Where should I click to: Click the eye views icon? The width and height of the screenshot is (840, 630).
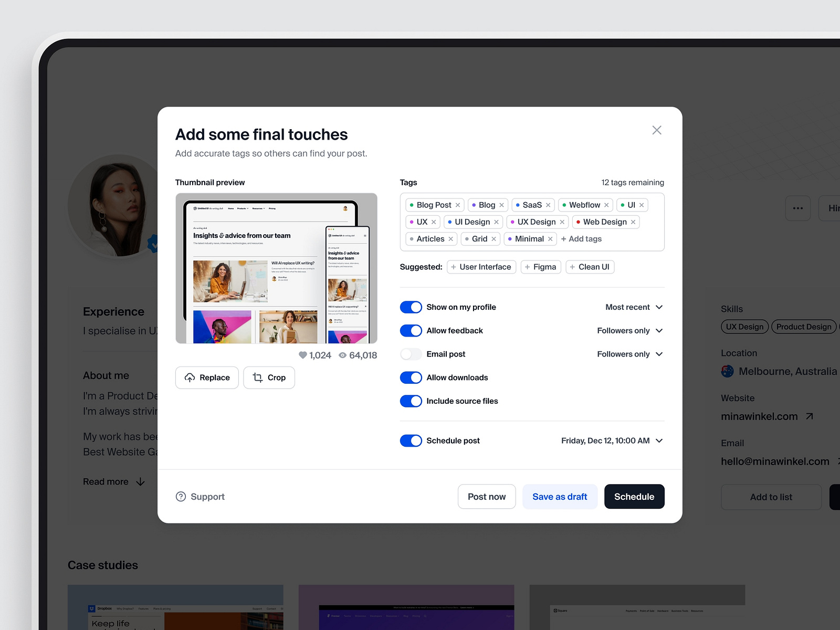tap(342, 355)
